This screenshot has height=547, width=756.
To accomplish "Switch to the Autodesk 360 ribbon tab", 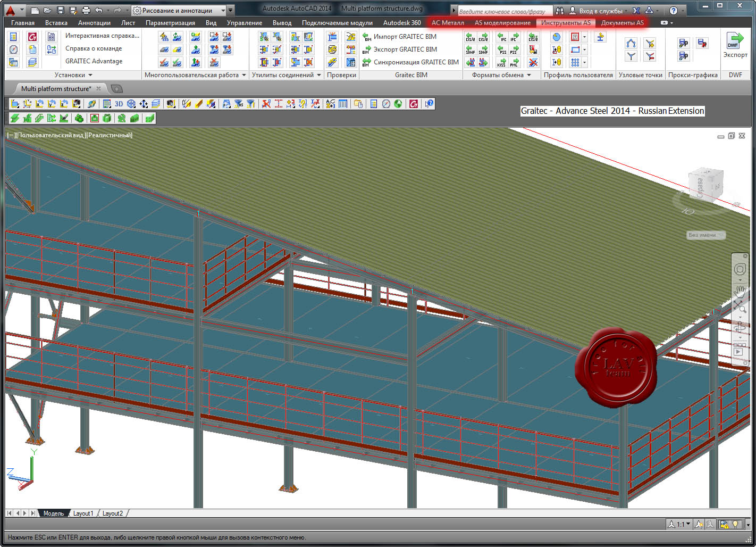I will [402, 23].
